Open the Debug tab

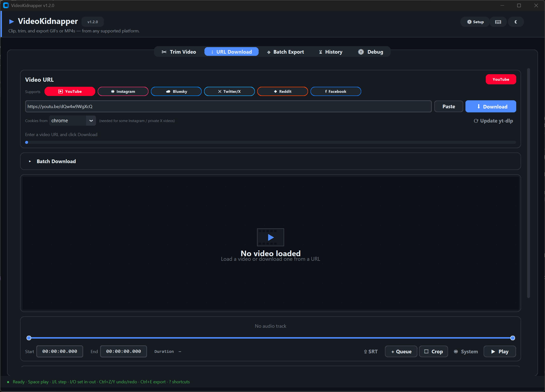371,52
